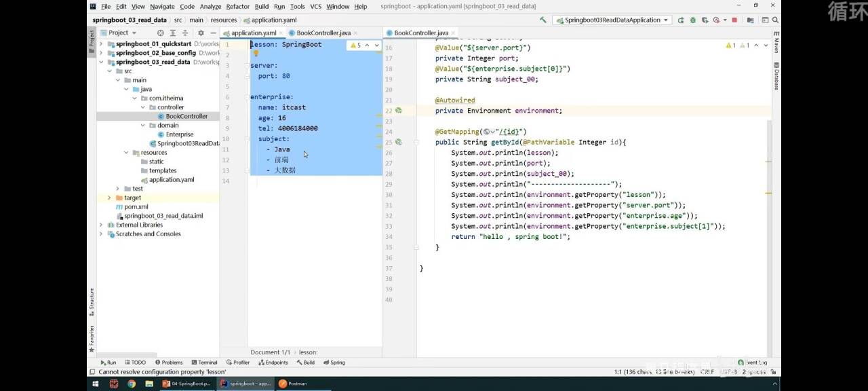
Task: Go to next highlighted warning arrow in yaml editor
Action: tap(376, 45)
